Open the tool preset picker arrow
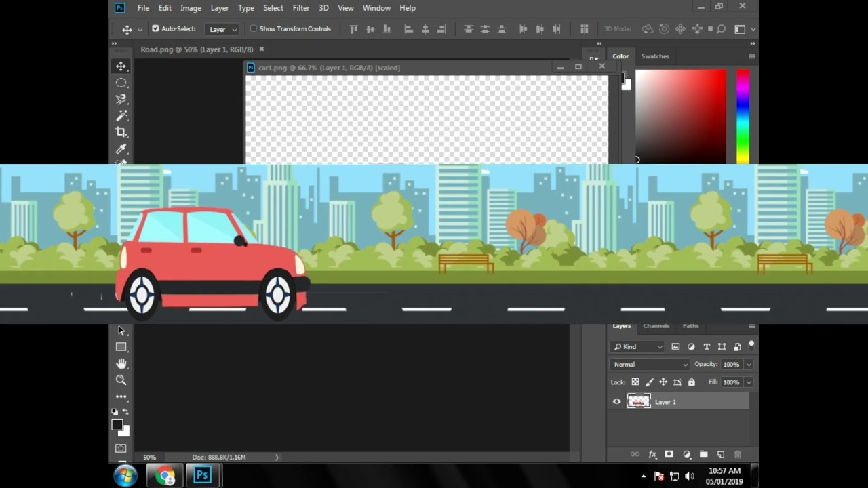868x488 pixels. (x=140, y=30)
